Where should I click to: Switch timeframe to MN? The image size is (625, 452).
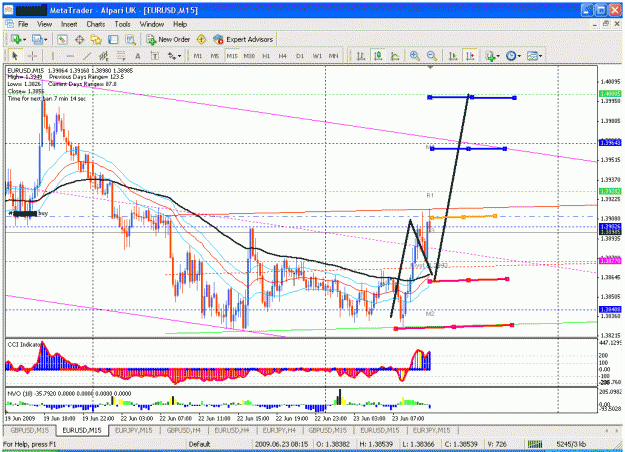pyautogui.click(x=334, y=56)
